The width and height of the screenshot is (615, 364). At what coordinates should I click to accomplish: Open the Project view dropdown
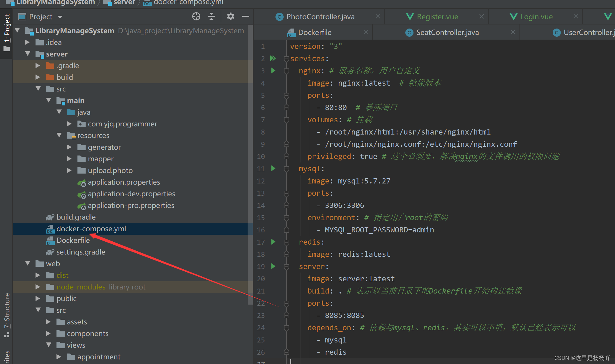[x=60, y=17]
